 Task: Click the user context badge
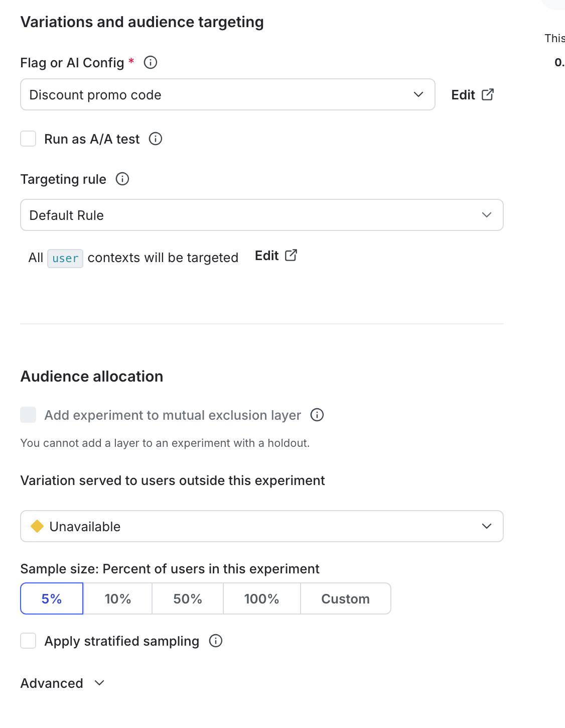point(65,258)
